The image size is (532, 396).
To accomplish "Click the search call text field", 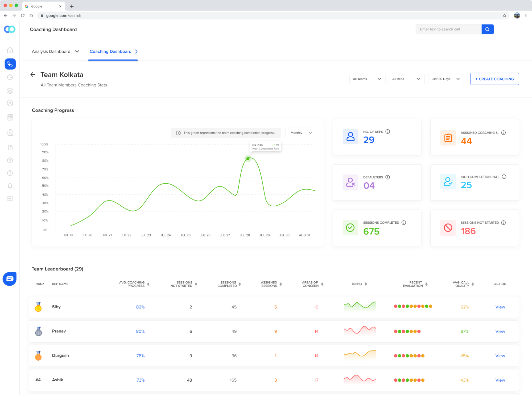I will click(x=448, y=29).
